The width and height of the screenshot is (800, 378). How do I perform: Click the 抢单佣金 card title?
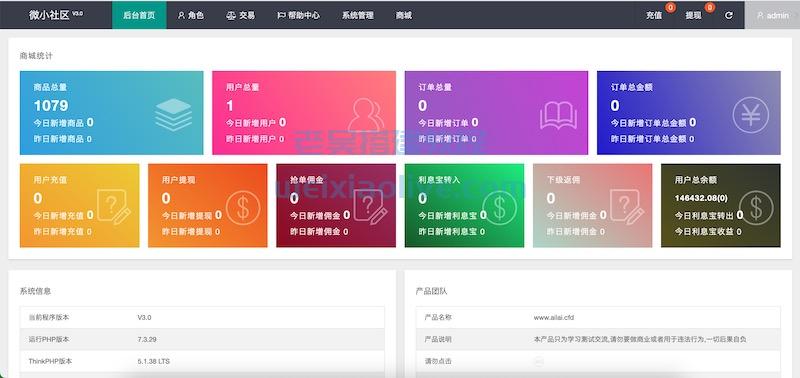click(x=307, y=180)
